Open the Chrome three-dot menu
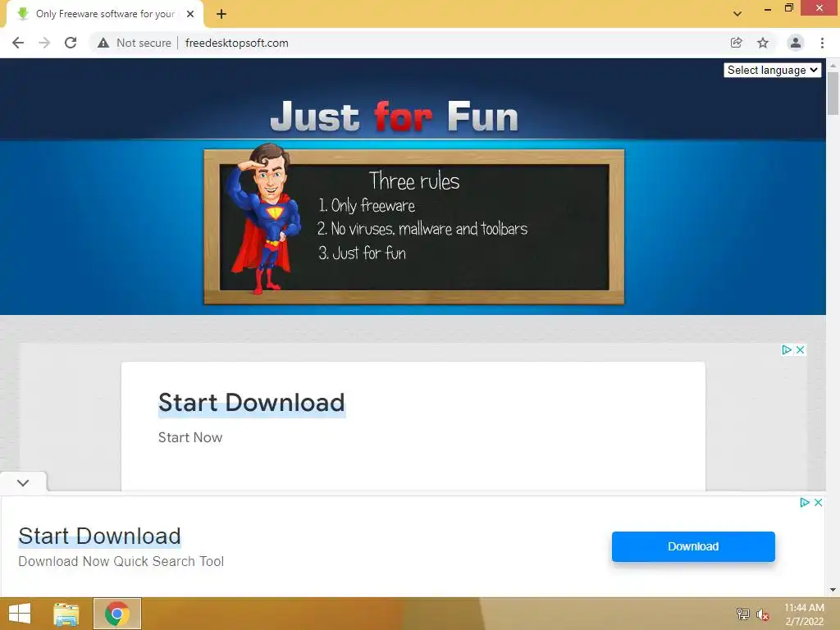Image resolution: width=840 pixels, height=630 pixels. 822,43
